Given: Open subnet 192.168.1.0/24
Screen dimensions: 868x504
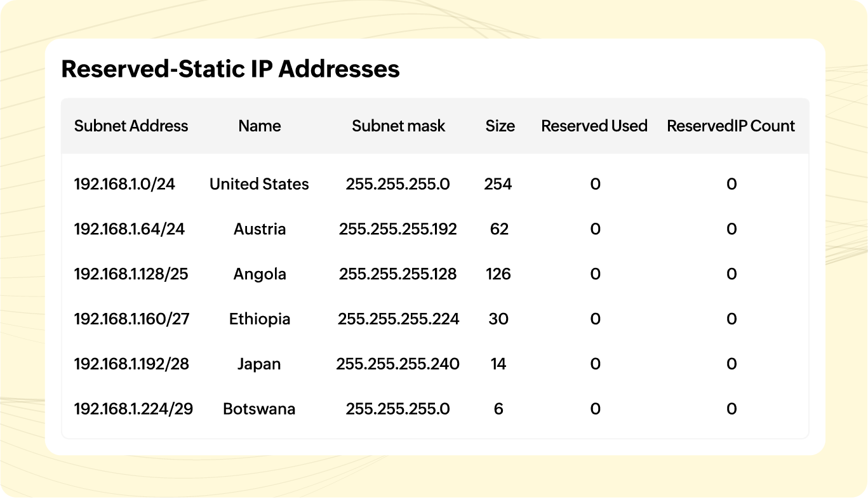Looking at the screenshot, I should [124, 184].
